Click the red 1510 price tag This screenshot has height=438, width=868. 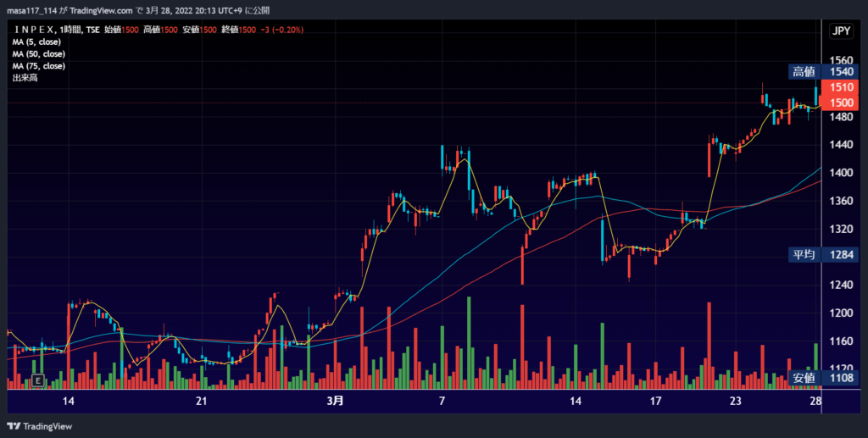coord(840,86)
